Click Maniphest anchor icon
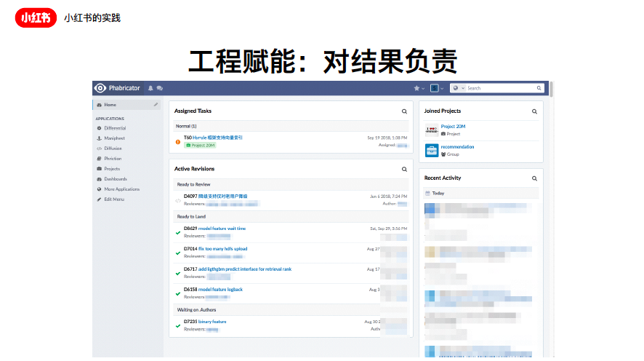 [99, 138]
